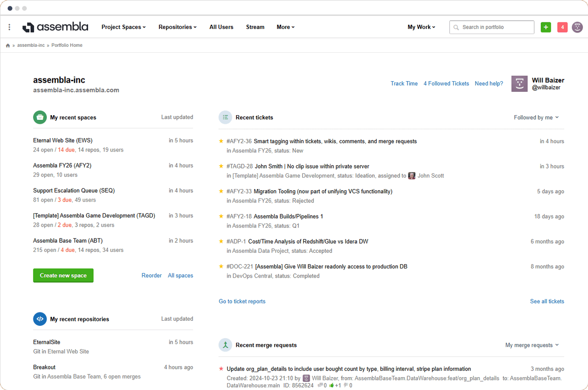Image resolution: width=588 pixels, height=390 pixels.
Task: Click the star next to ticket #AFY2-33
Action: [221, 191]
